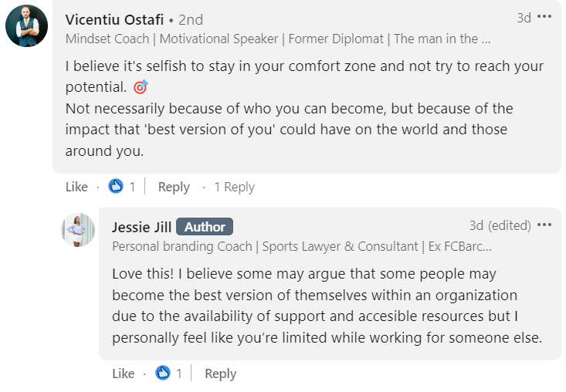Screen dimensions: 566x392
Task: Open Vicentiu Ostafi's name link
Action: (x=114, y=19)
